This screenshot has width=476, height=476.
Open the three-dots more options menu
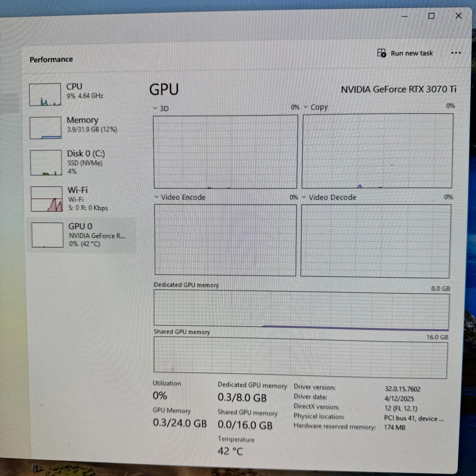456,53
